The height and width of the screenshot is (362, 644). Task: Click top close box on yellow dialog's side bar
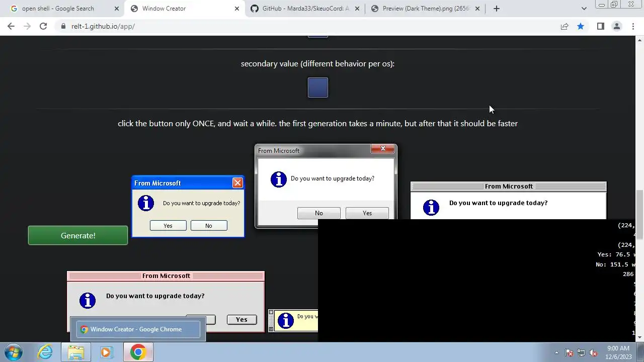[x=271, y=313]
